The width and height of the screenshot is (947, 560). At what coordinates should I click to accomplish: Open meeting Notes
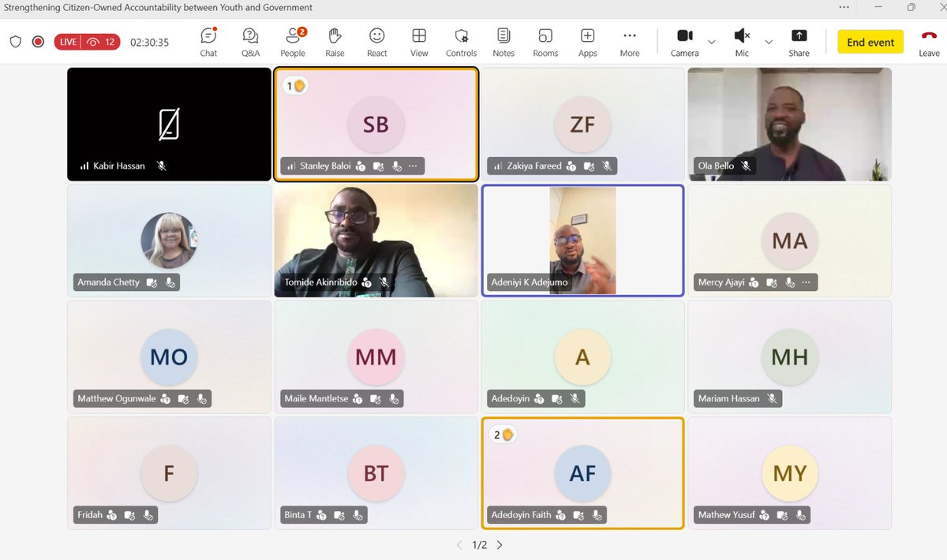pyautogui.click(x=503, y=42)
